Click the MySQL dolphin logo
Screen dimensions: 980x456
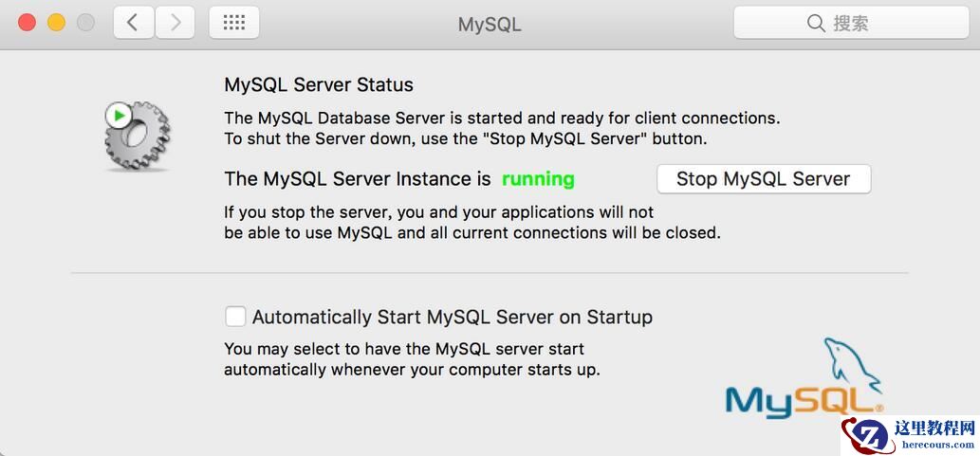[850, 362]
